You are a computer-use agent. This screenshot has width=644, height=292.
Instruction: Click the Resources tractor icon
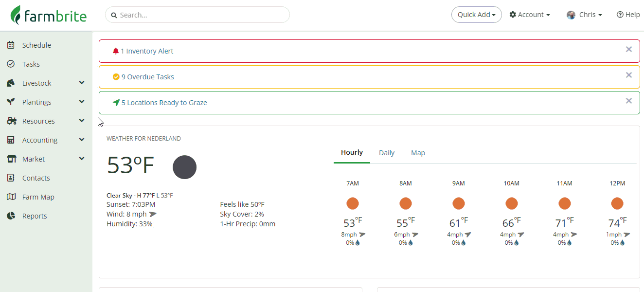pyautogui.click(x=11, y=121)
